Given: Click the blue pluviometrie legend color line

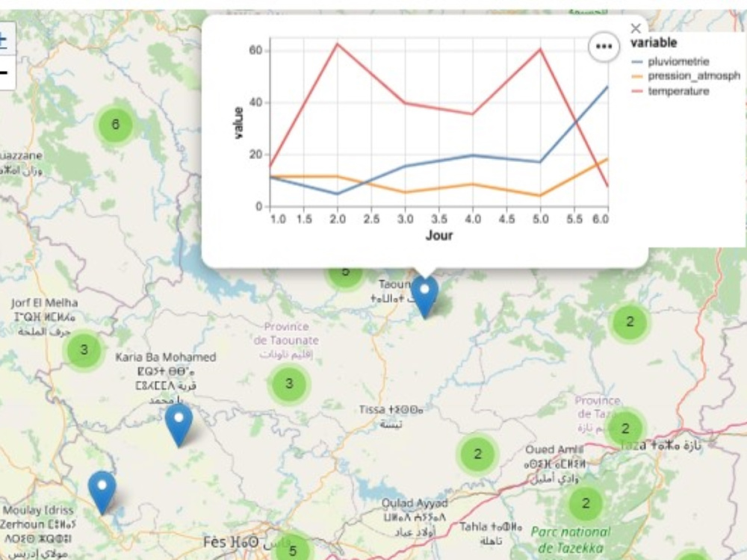Looking at the screenshot, I should (x=637, y=62).
